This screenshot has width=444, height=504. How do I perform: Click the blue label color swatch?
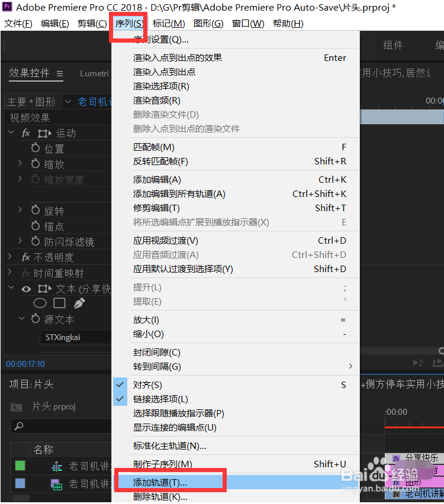(x=20, y=483)
